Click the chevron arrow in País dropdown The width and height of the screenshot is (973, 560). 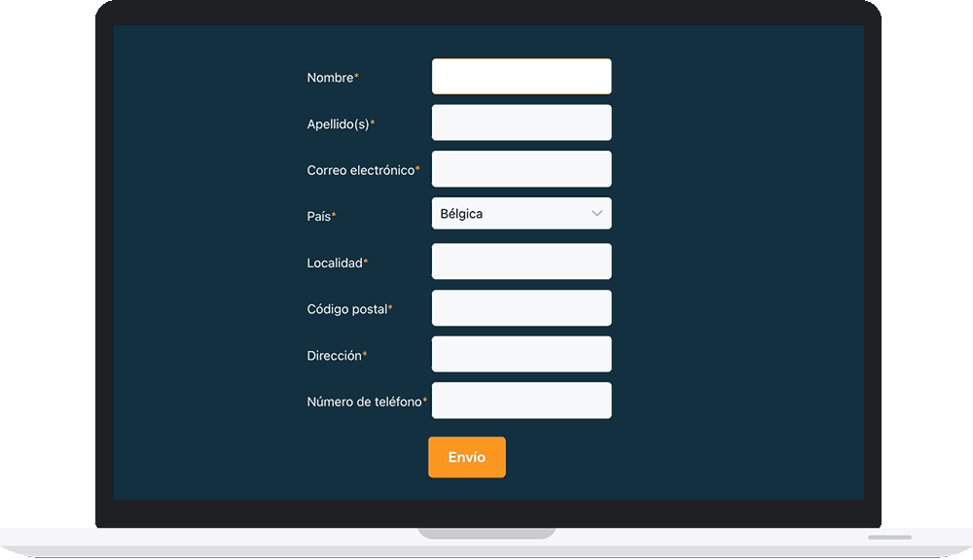596,213
